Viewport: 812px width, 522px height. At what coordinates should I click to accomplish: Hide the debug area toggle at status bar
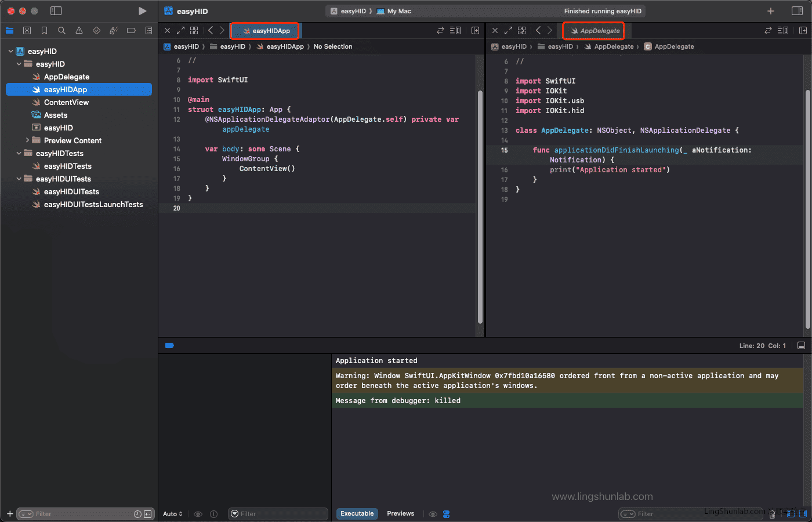[x=801, y=346]
